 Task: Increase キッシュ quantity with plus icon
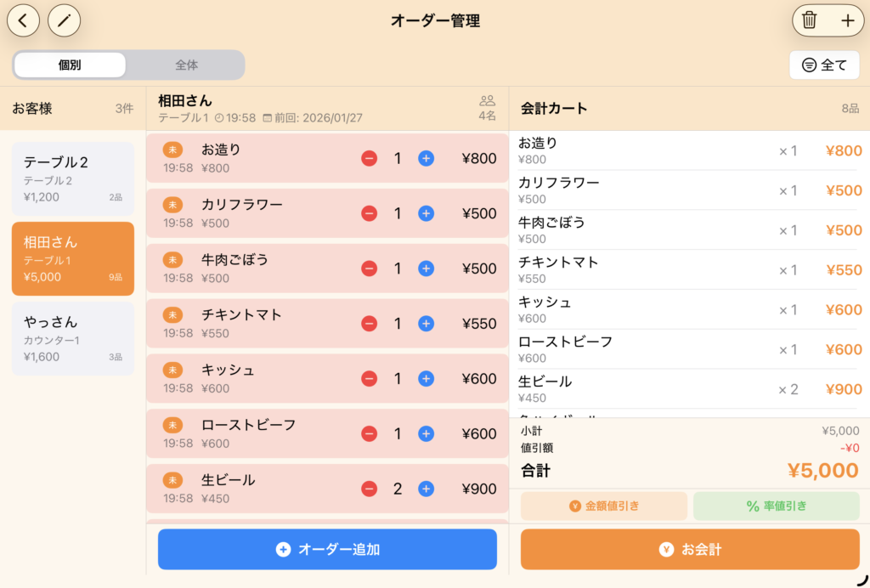(426, 379)
